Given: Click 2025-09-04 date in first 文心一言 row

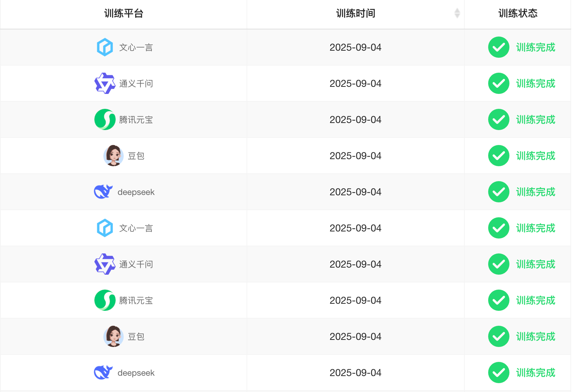Looking at the screenshot, I should tap(355, 47).
